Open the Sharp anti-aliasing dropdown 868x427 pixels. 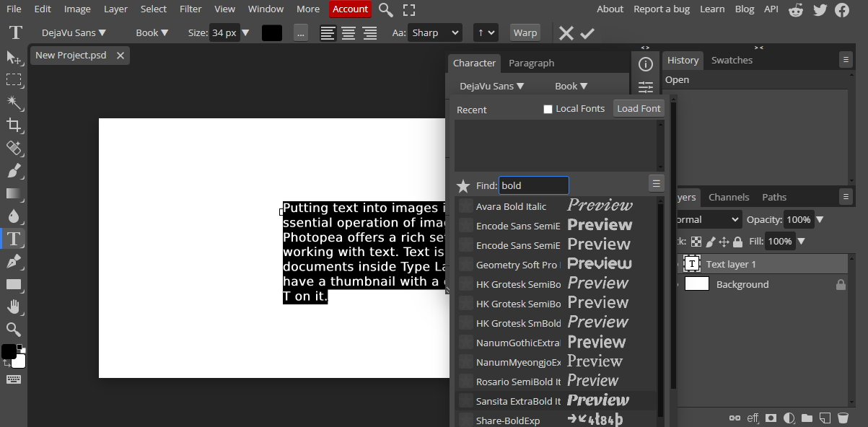pos(435,33)
